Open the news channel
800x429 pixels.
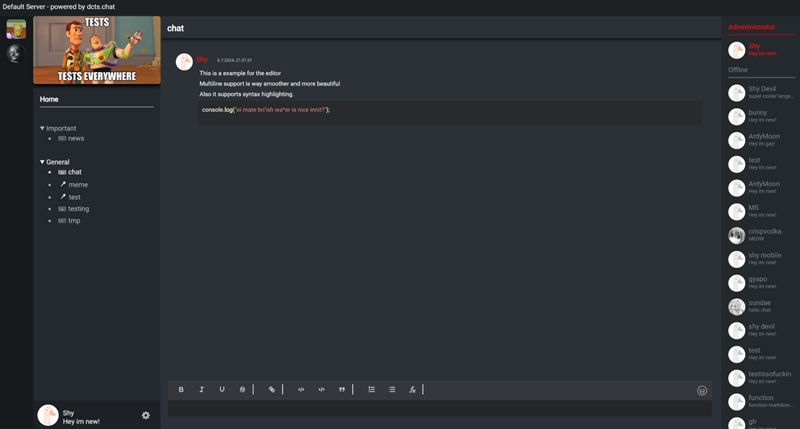click(x=76, y=138)
